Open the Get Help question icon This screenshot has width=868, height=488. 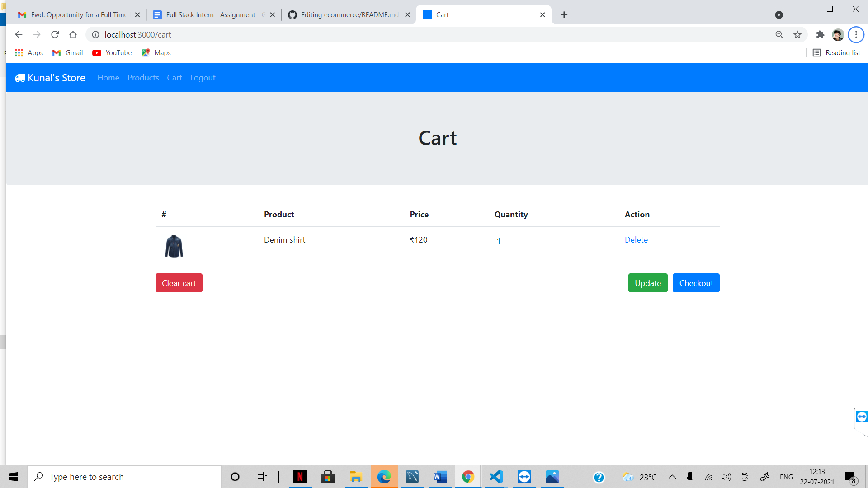click(599, 477)
